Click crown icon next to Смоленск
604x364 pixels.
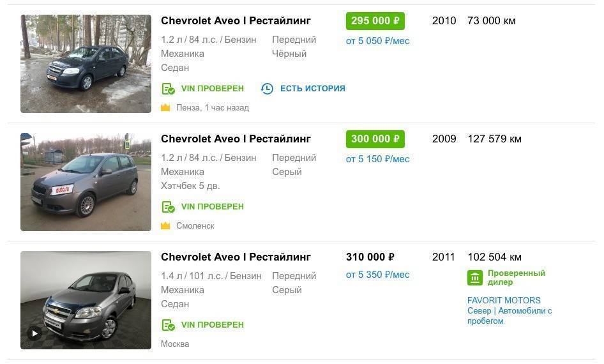[165, 226]
